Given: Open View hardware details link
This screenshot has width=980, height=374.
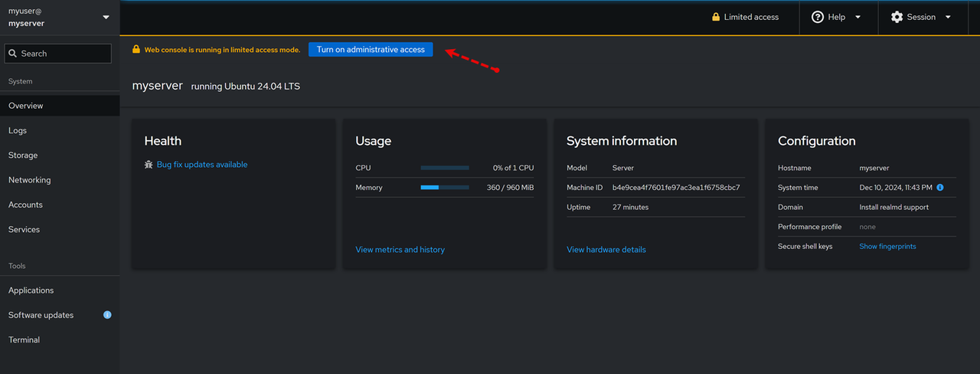Looking at the screenshot, I should [x=606, y=250].
